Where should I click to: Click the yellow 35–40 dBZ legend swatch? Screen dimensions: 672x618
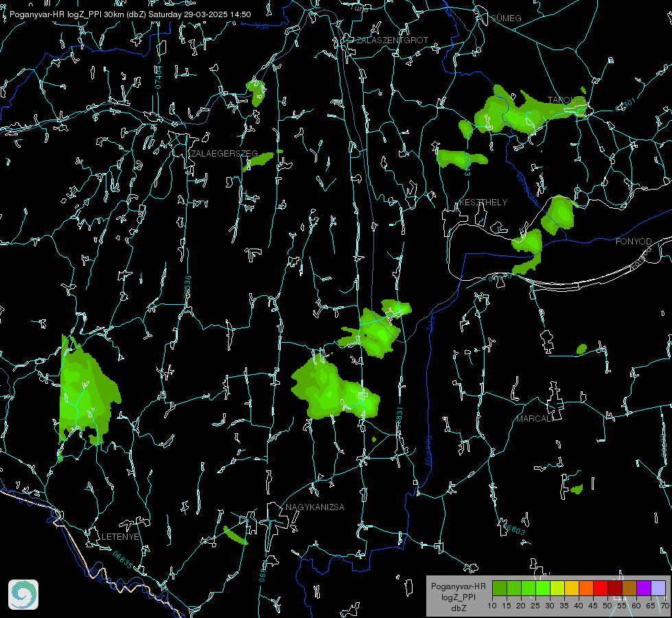click(572, 588)
